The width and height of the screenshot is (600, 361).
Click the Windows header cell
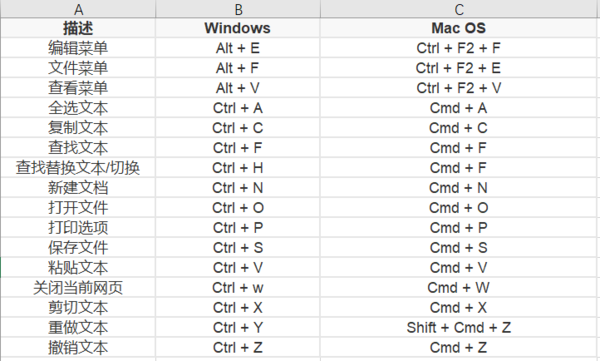238,28
